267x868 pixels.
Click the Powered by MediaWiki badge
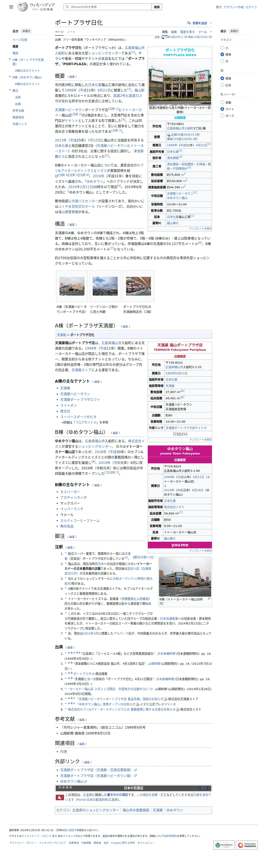click(x=247, y=845)
